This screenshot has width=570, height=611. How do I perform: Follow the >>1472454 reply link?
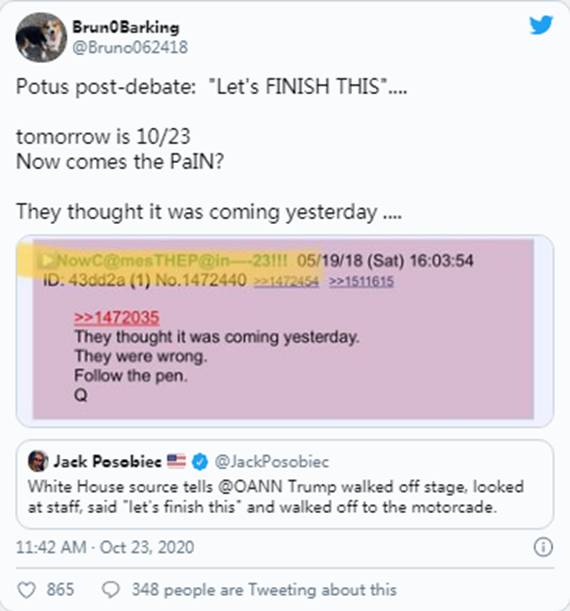pos(286,281)
